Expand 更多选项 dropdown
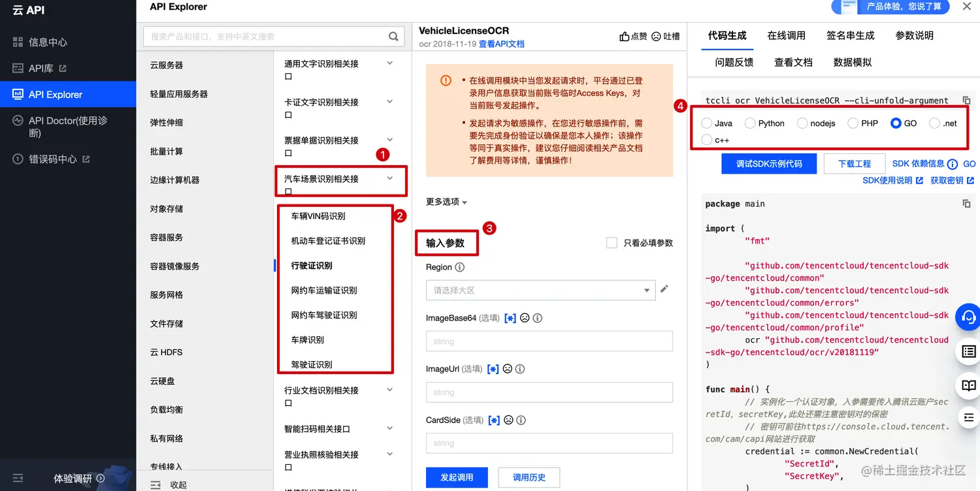 (447, 202)
